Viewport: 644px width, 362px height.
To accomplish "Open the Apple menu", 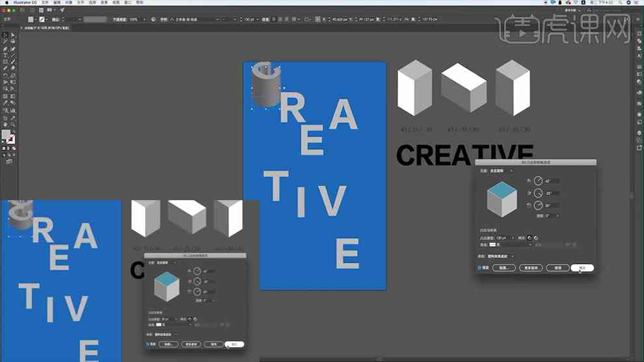I will click(x=6, y=3).
